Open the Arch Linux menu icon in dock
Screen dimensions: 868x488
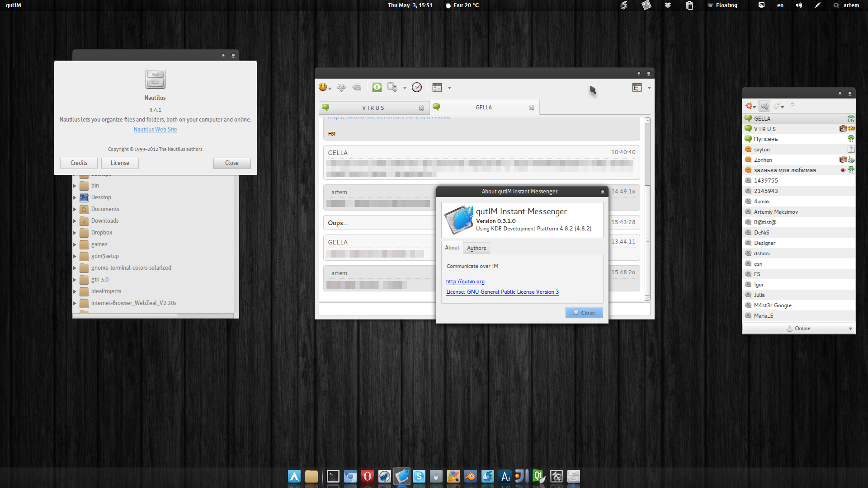click(x=294, y=476)
